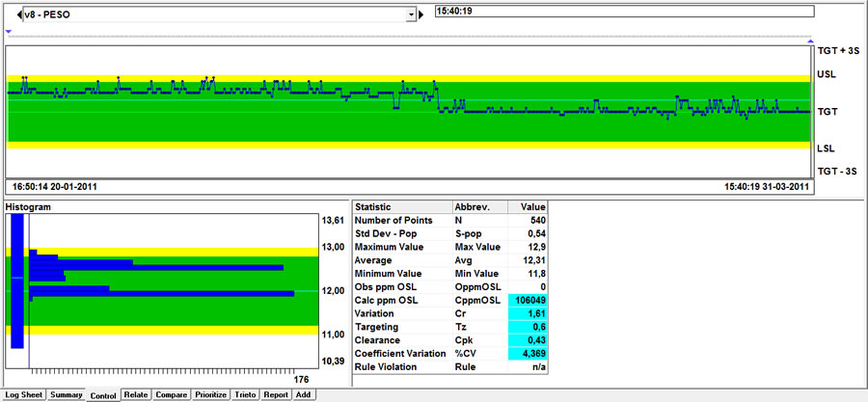Select the highlighted Cpk value cell 0,43
The width and height of the screenshot is (868, 402).
point(529,340)
